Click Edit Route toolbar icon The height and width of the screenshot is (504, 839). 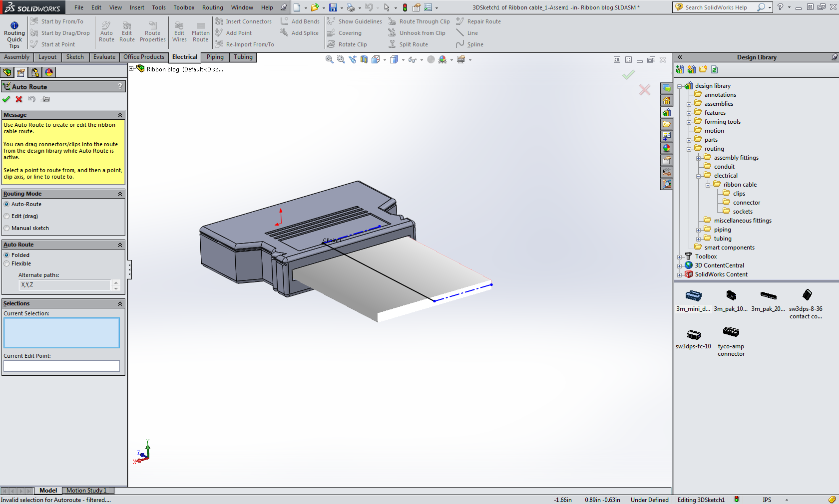pyautogui.click(x=127, y=32)
